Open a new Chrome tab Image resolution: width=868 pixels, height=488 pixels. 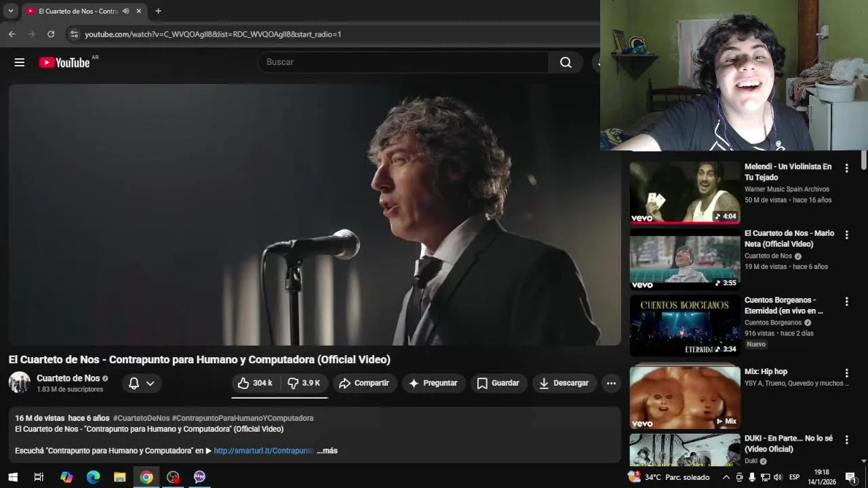tap(158, 11)
